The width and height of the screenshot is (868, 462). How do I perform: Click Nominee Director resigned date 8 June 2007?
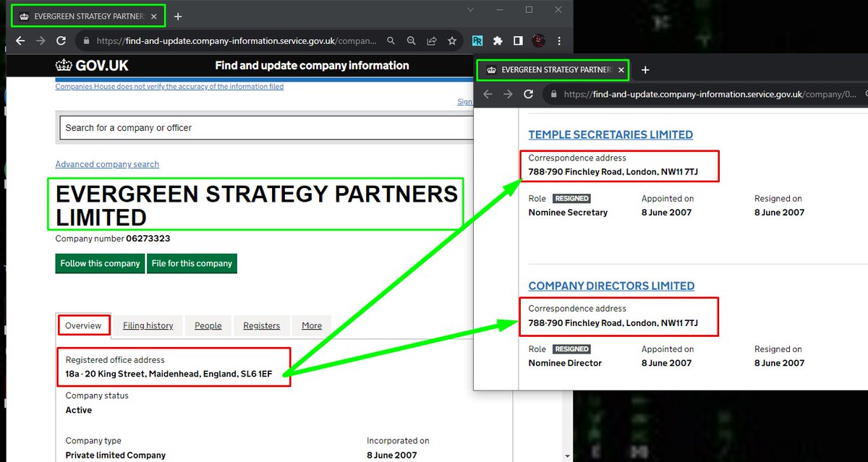click(779, 363)
